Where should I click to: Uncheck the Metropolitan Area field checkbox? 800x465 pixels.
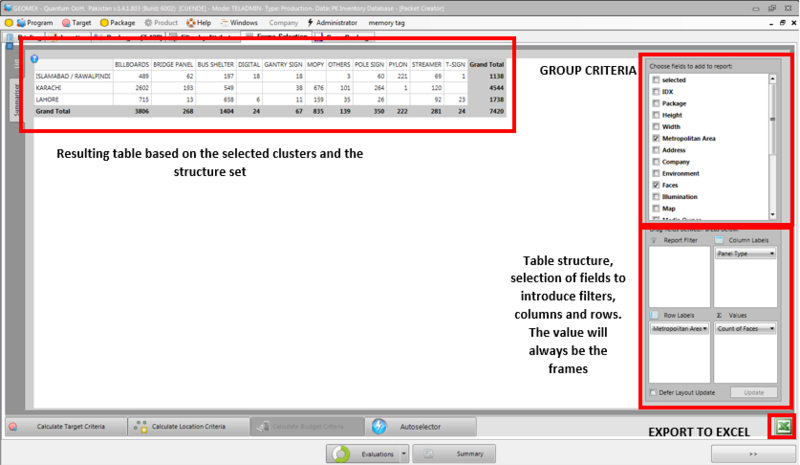[x=655, y=138]
